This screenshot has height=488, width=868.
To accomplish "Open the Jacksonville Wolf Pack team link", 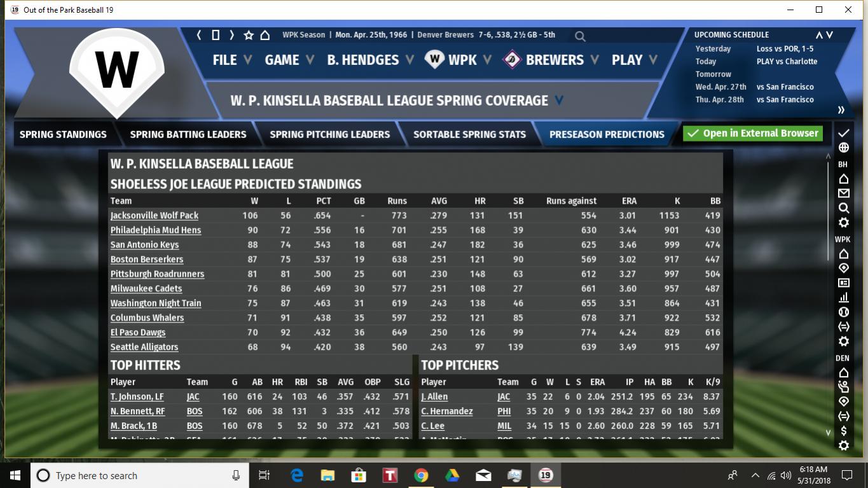I will pyautogui.click(x=155, y=216).
